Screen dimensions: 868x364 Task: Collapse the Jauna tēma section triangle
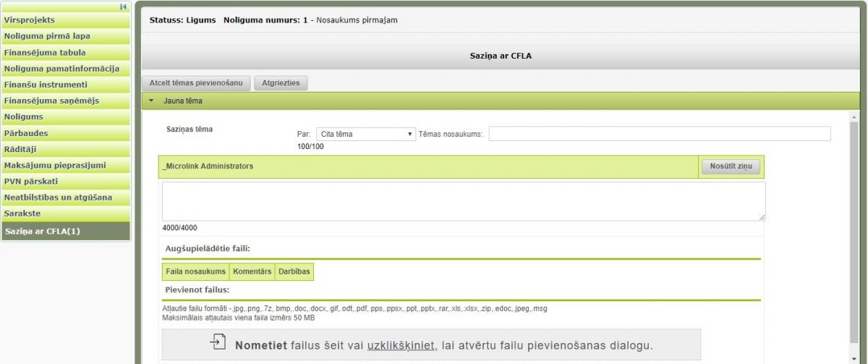[151, 101]
